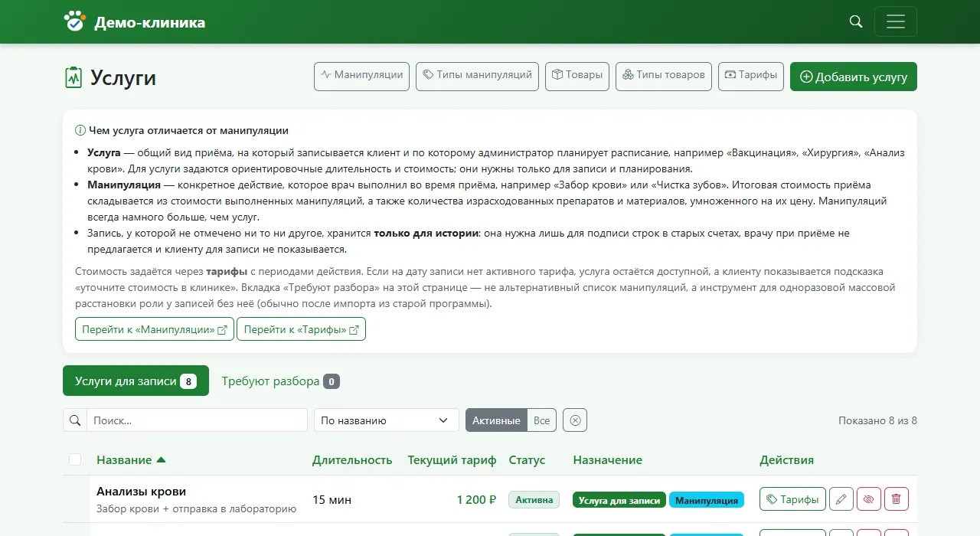
Task: Click the Статус column header
Action: coord(527,460)
